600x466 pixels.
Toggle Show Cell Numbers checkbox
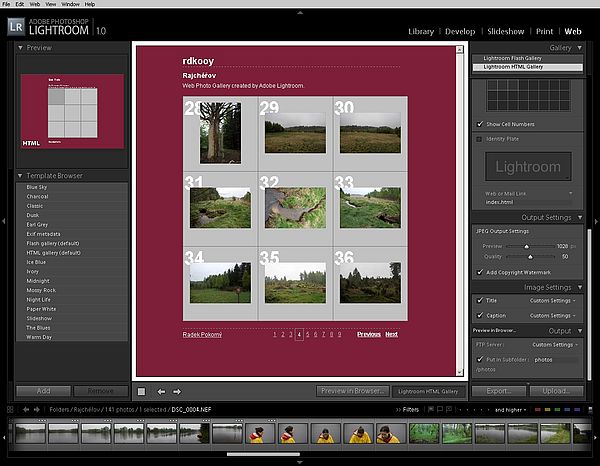point(481,124)
